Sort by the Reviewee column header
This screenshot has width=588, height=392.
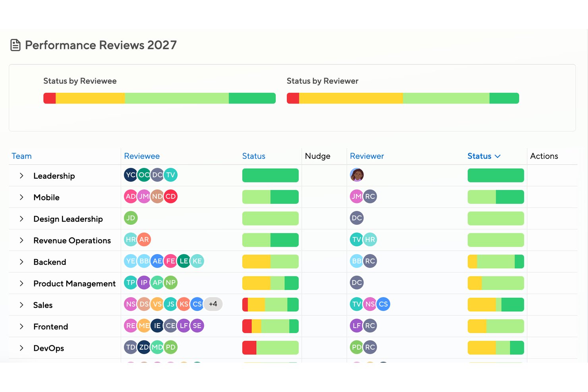[142, 156]
